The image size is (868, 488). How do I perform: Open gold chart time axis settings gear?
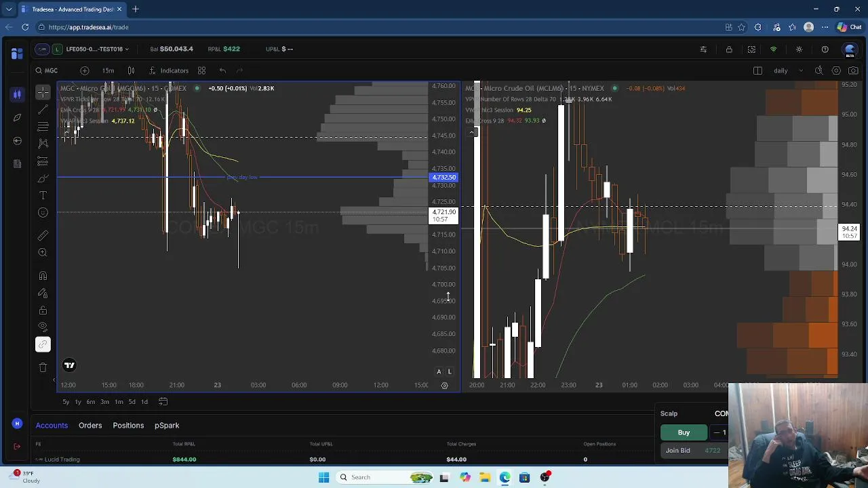pyautogui.click(x=445, y=385)
